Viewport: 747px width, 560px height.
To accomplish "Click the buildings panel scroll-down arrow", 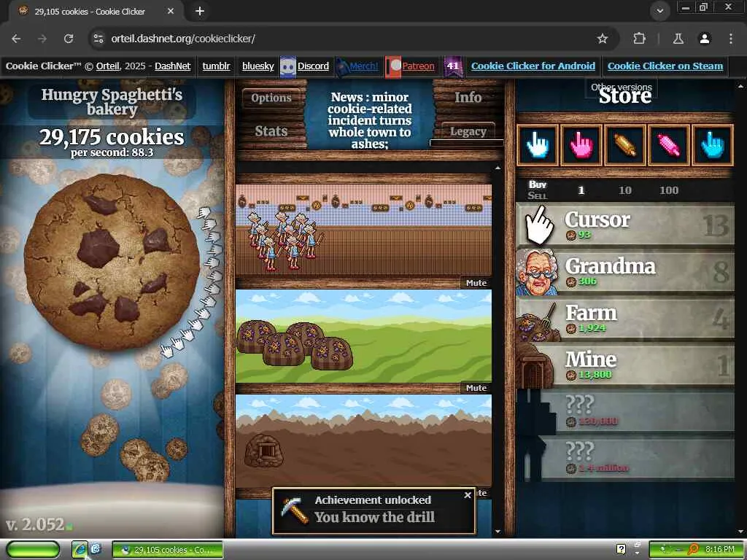I will coord(498,532).
